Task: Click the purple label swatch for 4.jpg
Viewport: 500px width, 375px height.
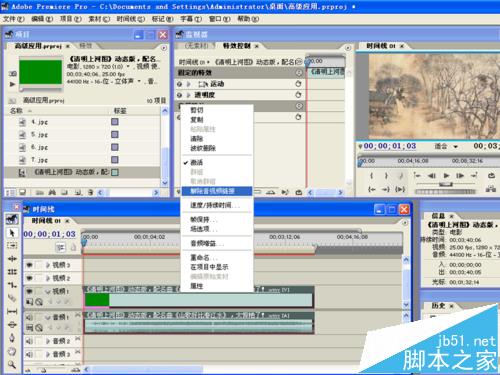Action: (x=115, y=122)
